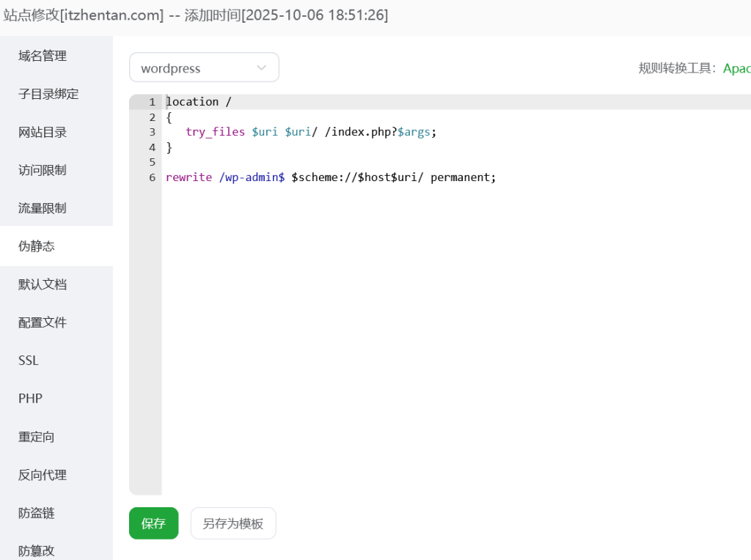Open the 防篡改 section
This screenshot has height=560, width=751.
click(36, 550)
